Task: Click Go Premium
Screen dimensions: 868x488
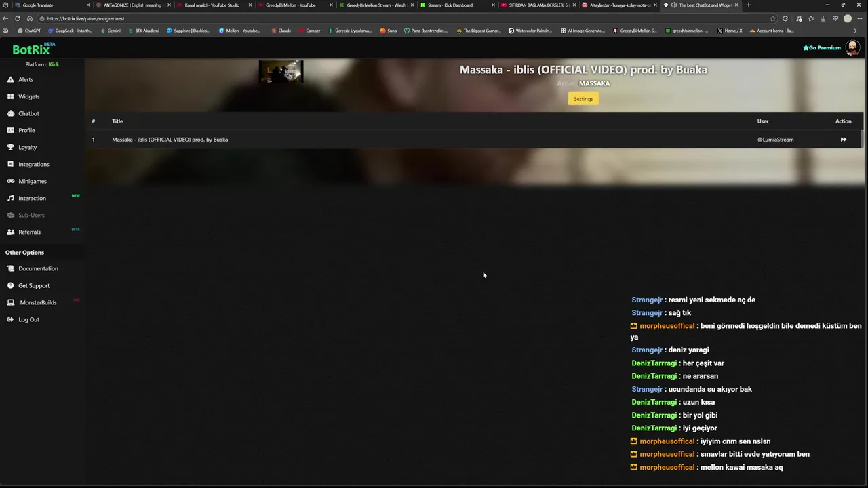Action: tap(822, 48)
